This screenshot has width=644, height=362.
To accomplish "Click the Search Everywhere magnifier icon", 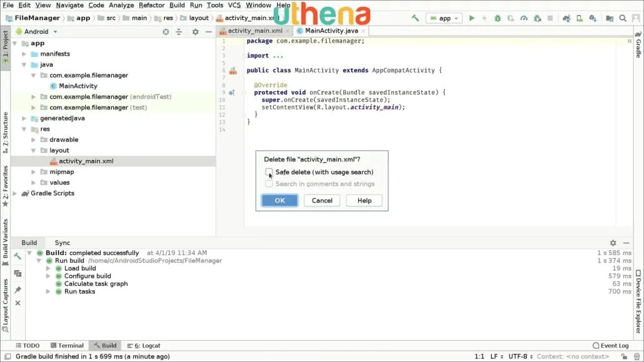I will pos(623,18).
